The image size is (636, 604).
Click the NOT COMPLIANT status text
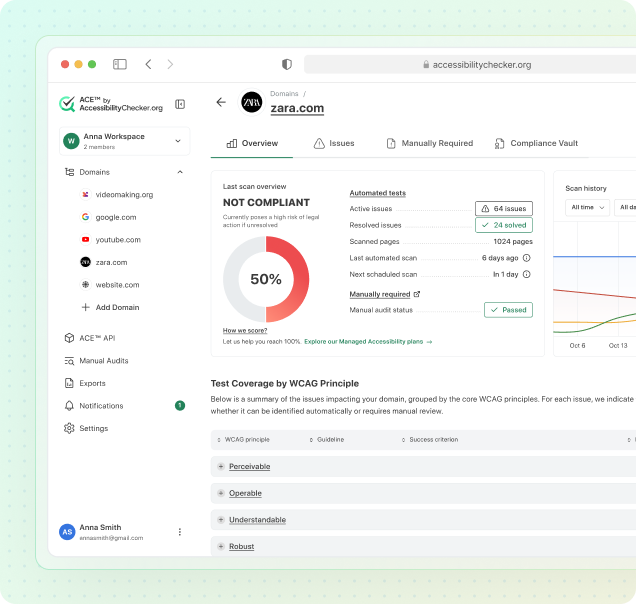point(266,202)
